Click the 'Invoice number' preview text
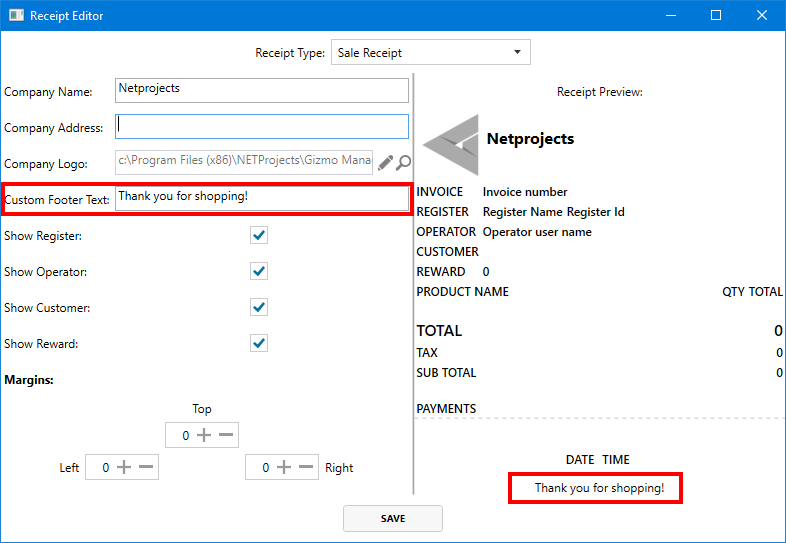 (525, 192)
